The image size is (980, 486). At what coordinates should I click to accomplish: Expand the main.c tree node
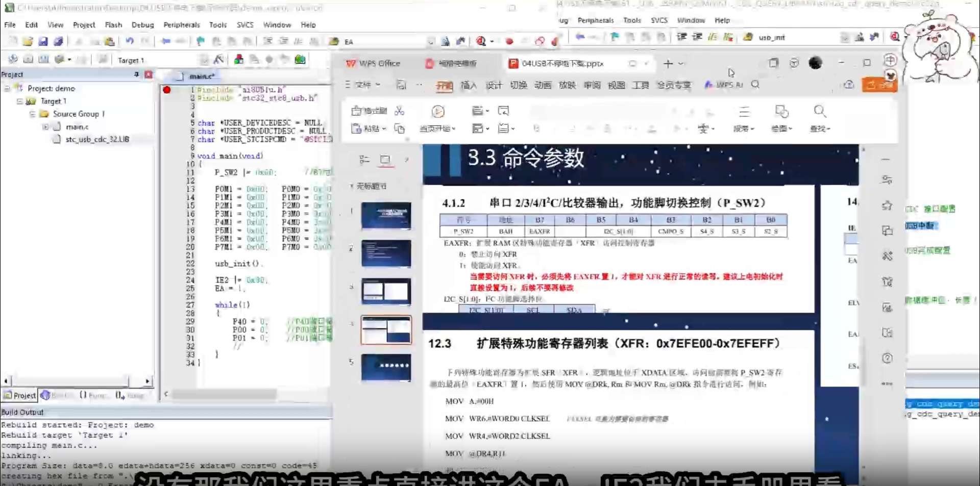pos(45,127)
